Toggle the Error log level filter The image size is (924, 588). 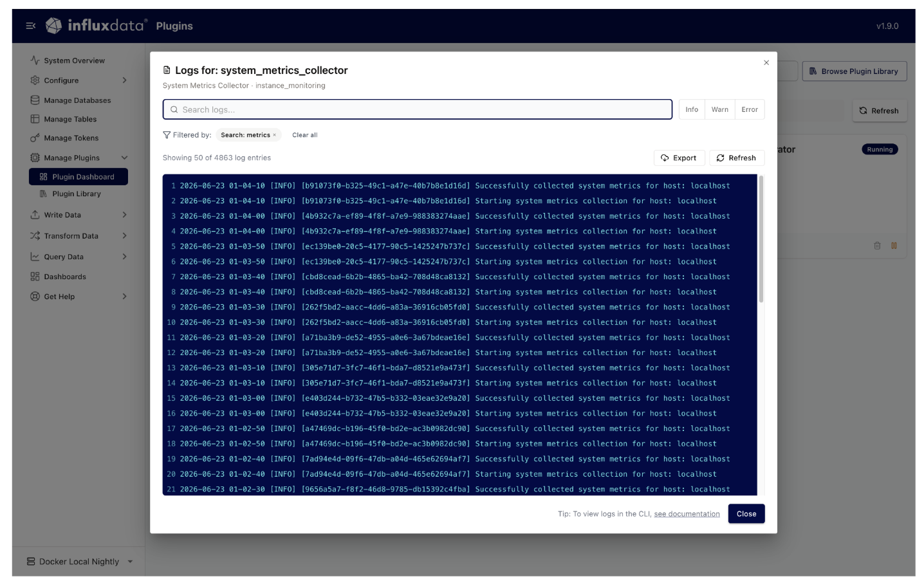point(750,109)
